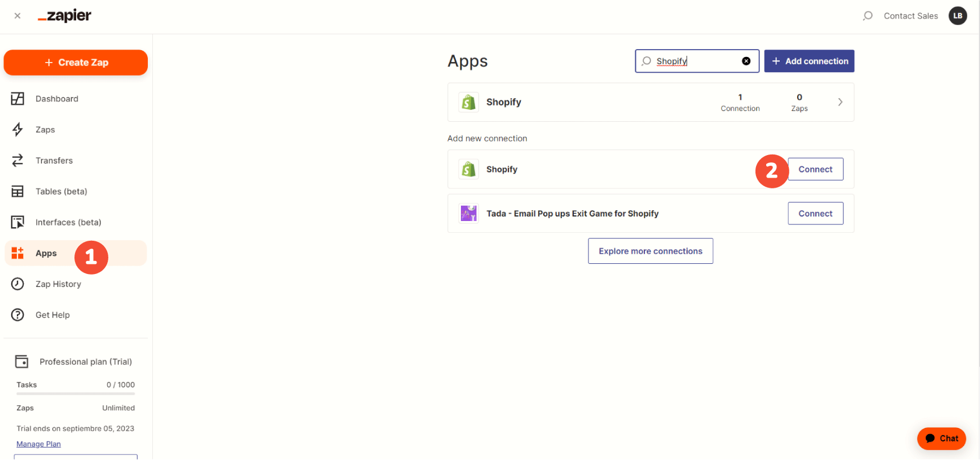The width and height of the screenshot is (980, 464).
Task: Click the Add new connection label
Action: 487,138
